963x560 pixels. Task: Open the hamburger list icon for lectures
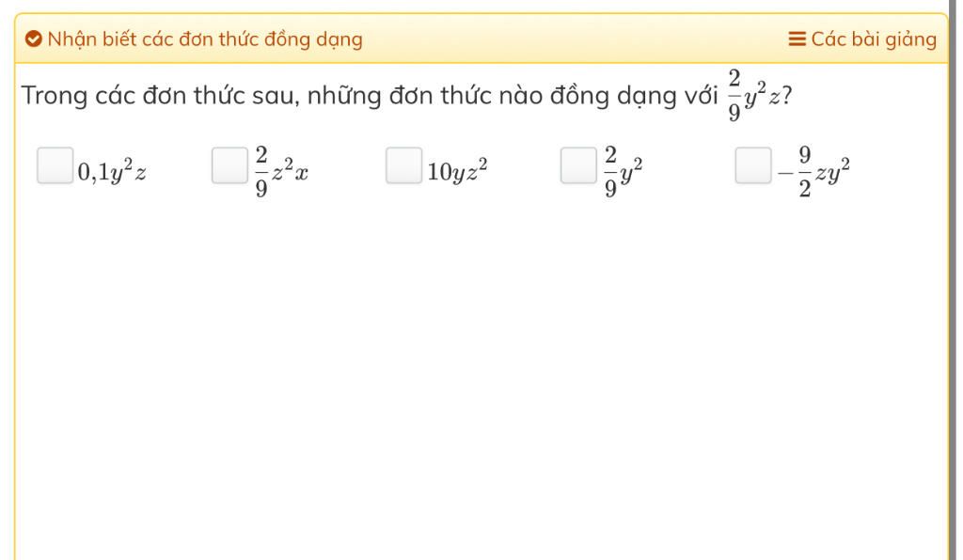[x=797, y=39]
